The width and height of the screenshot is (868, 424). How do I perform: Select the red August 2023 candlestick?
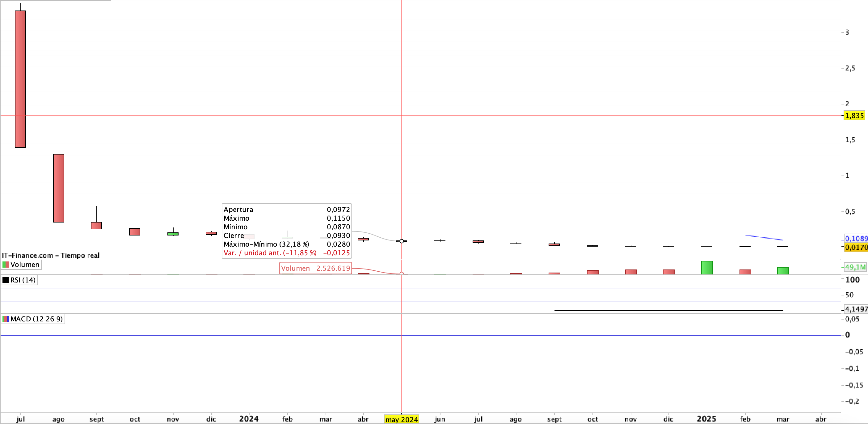[x=59, y=188]
